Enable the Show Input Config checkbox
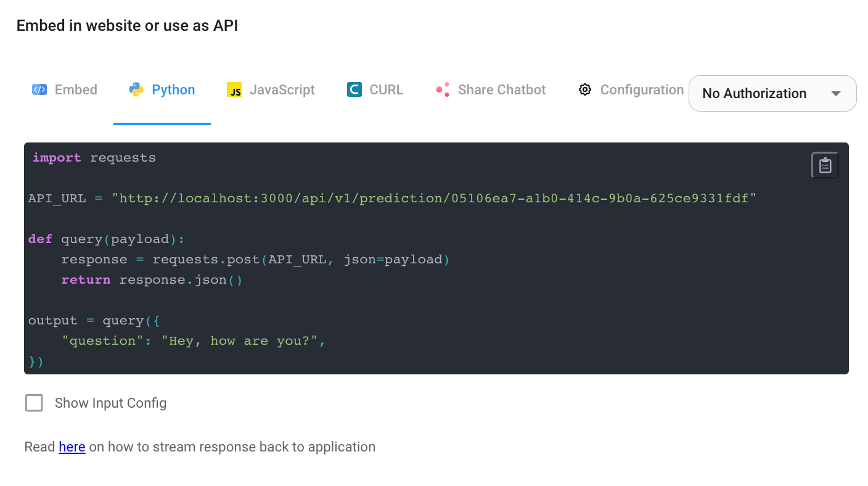 [x=34, y=403]
